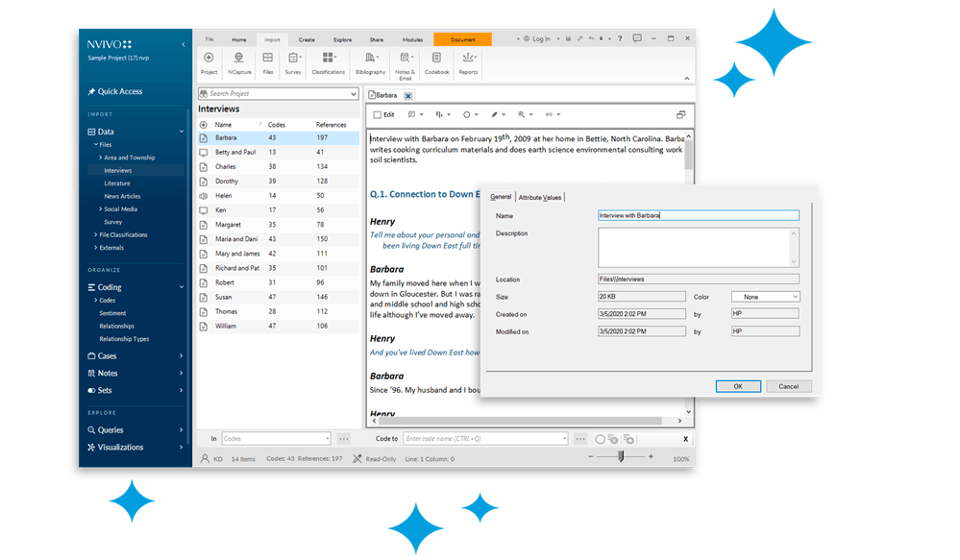Screen dimensions: 960x560
Task: Click the zoom out minus button
Action: coord(591,456)
